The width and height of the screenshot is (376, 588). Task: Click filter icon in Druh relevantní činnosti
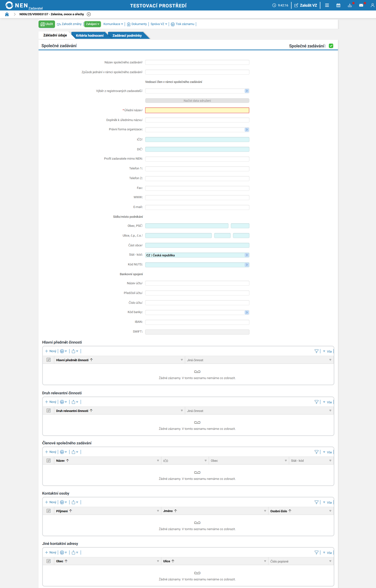(317, 402)
